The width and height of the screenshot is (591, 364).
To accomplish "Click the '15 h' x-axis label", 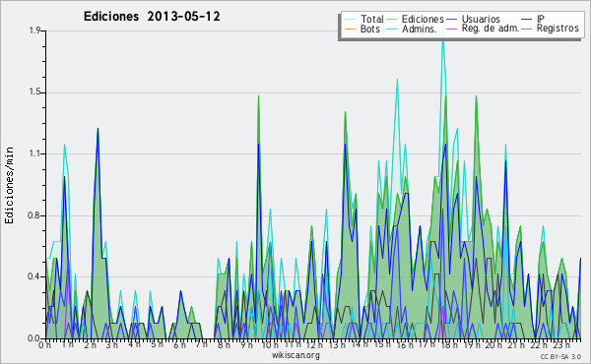I will pos(382,344).
